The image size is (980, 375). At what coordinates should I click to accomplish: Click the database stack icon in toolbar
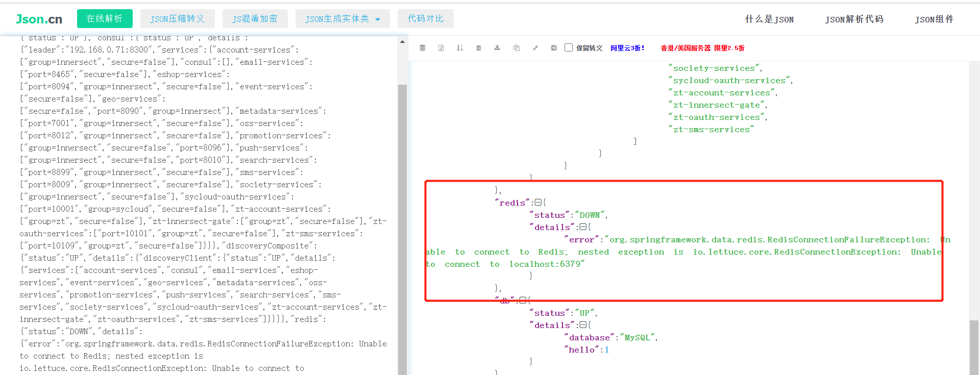[x=422, y=48]
